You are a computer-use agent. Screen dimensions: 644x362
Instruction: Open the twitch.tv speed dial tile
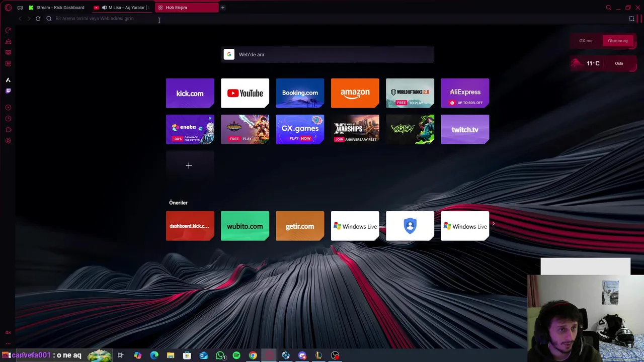465,129
